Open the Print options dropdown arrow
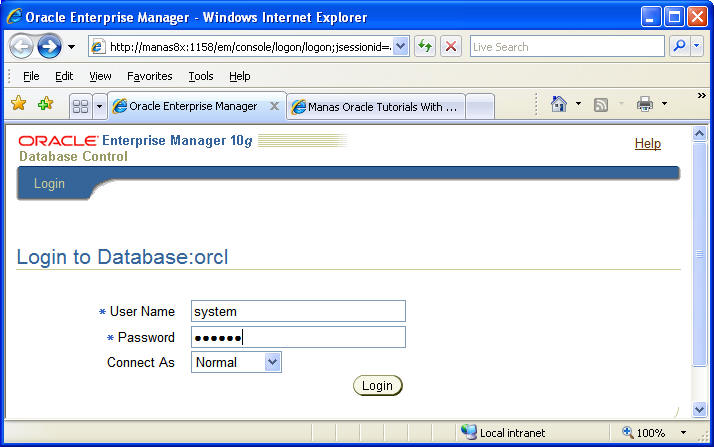 (x=664, y=104)
